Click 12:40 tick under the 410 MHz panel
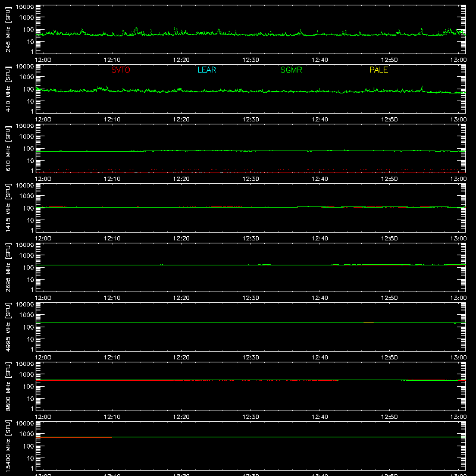The height and width of the screenshot is (476, 476). [x=320, y=120]
